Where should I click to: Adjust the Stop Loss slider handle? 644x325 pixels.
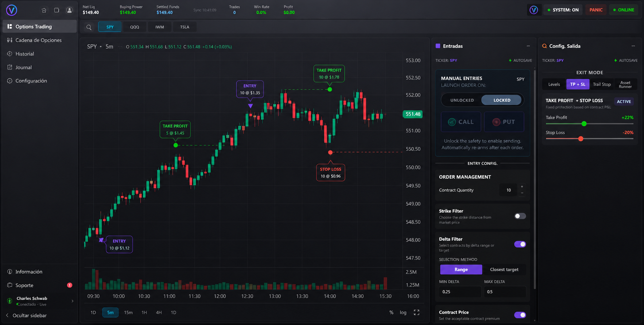[581, 139]
